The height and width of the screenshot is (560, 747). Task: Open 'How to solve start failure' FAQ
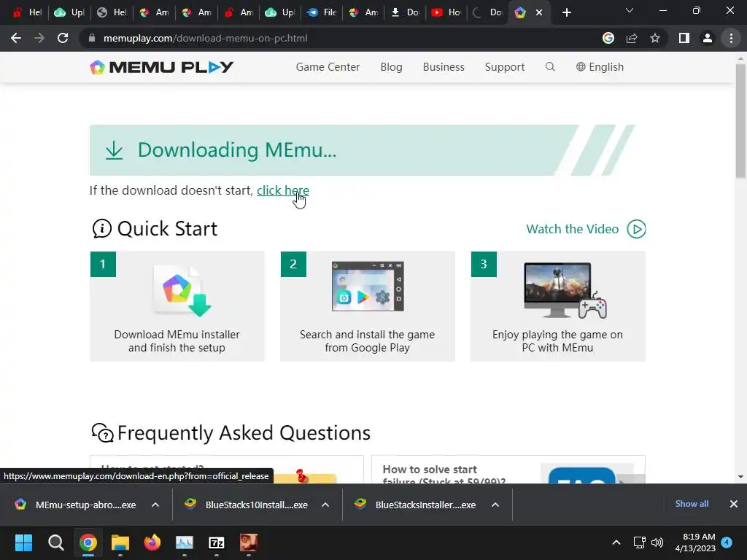click(444, 475)
